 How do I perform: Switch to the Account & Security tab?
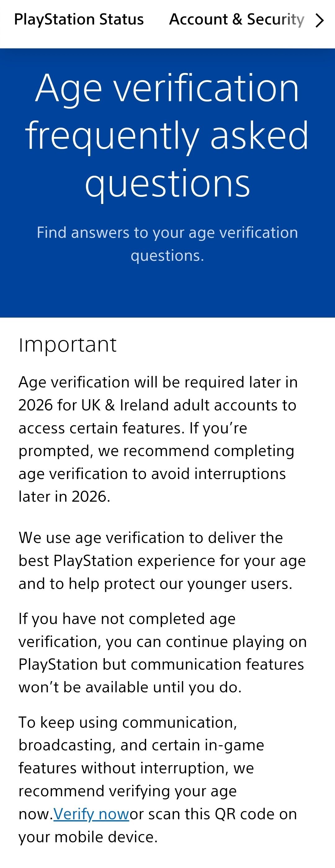236,20
